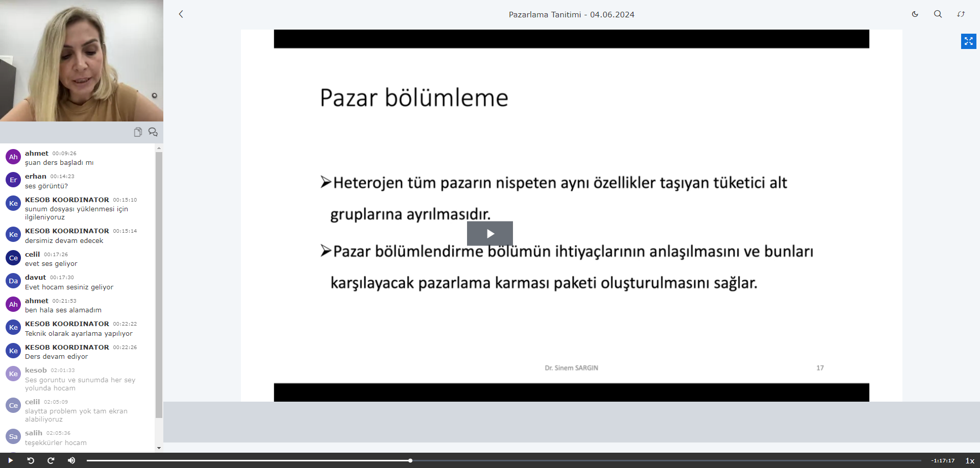Click the presenter webcam video thumbnail

(x=82, y=61)
